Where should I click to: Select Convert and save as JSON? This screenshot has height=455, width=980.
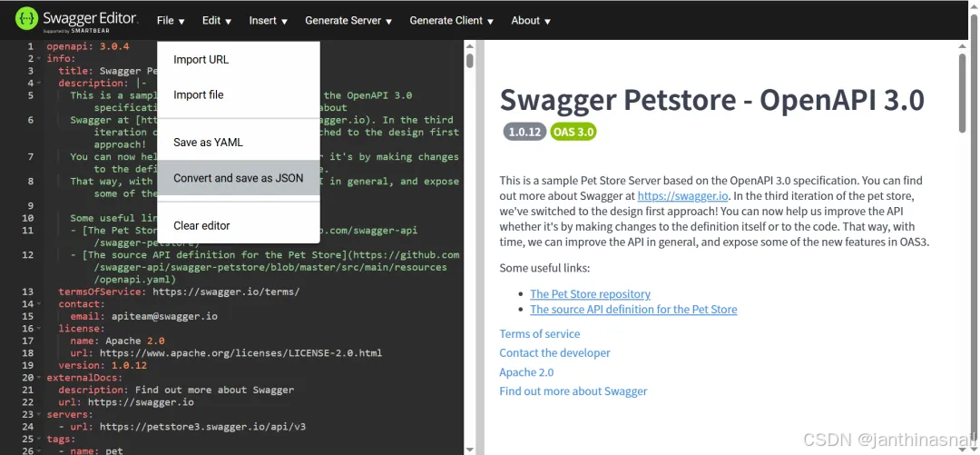(x=238, y=178)
